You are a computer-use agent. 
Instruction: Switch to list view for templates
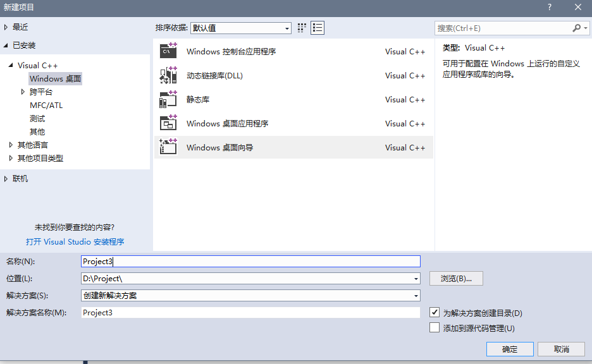pos(317,27)
